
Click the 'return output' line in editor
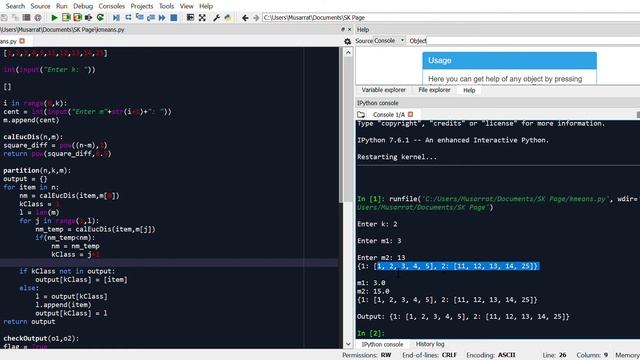29,322
